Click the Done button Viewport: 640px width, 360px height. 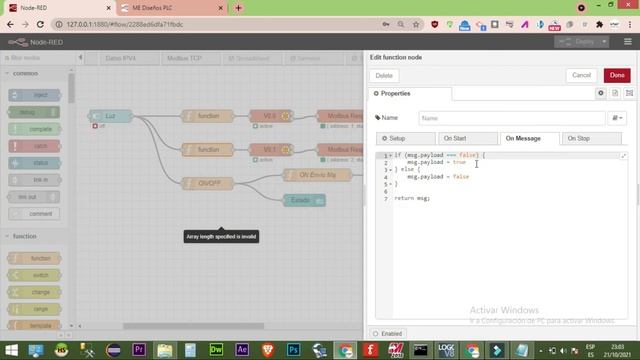coord(617,75)
